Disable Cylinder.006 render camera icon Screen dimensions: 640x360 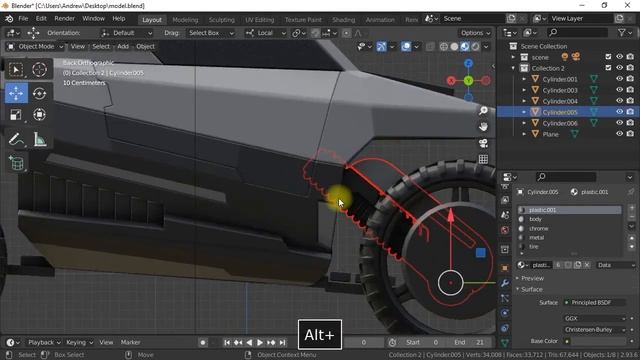[x=630, y=122]
